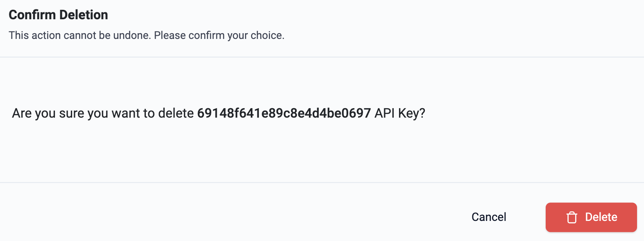Screen dimensions: 644x241
Task: Click the empty footer area left of Cancel
Action: 246,217
